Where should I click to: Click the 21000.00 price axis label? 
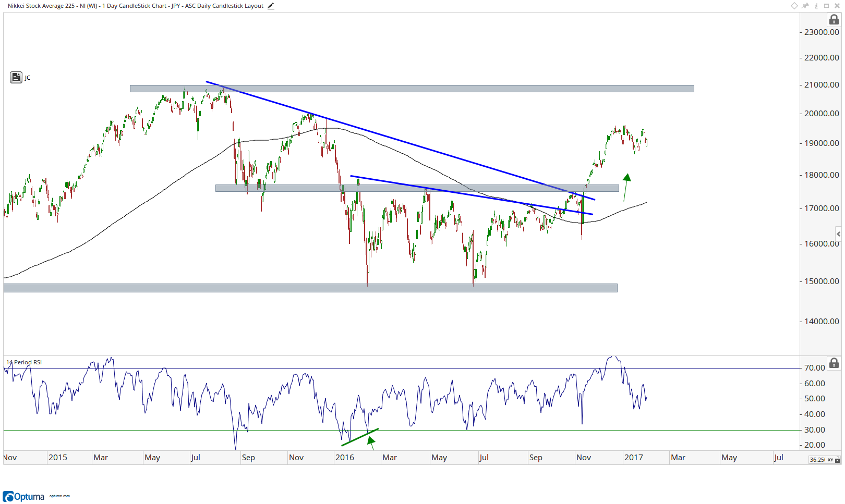pos(822,84)
